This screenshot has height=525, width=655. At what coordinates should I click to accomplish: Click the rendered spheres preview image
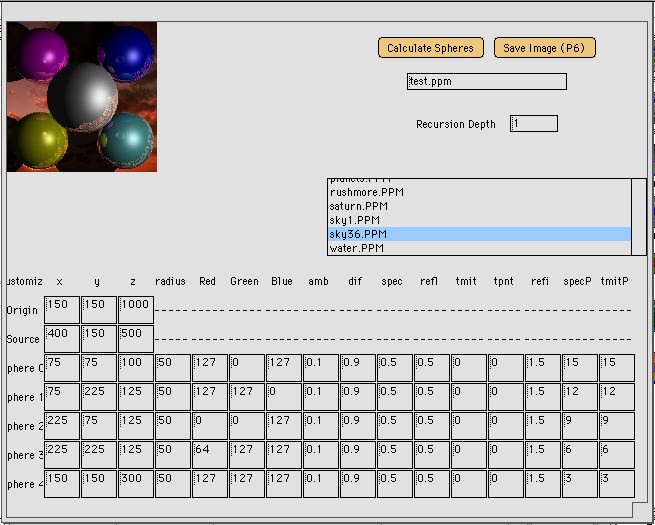[x=82, y=97]
